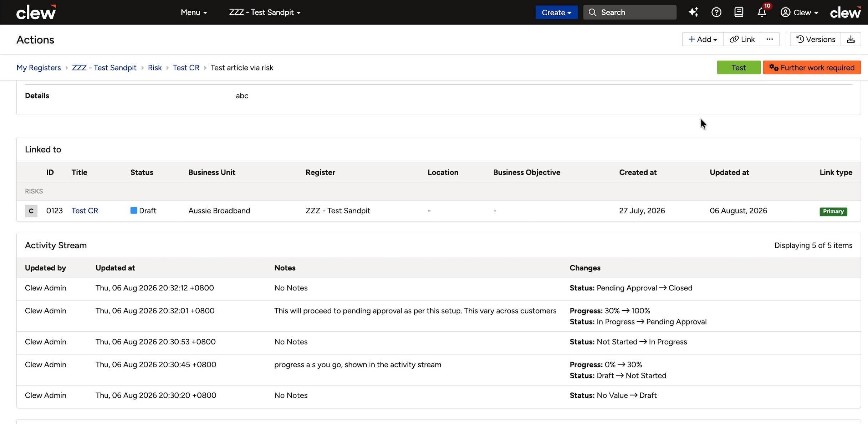This screenshot has height=424, width=868.
Task: Click the 06 August, 2026 updated date
Action: 738,211
